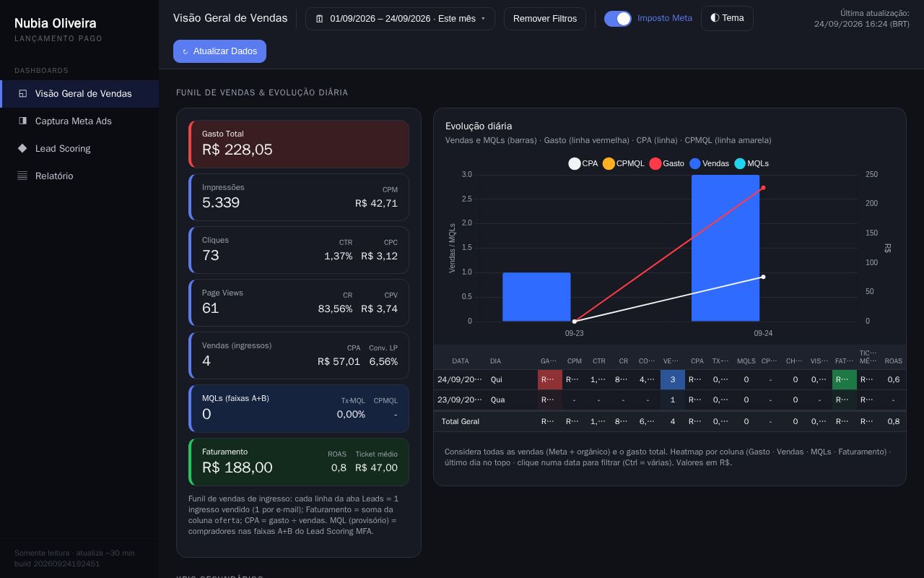
Task: Click the 'Evolução diária' chart title
Action: coord(479,126)
